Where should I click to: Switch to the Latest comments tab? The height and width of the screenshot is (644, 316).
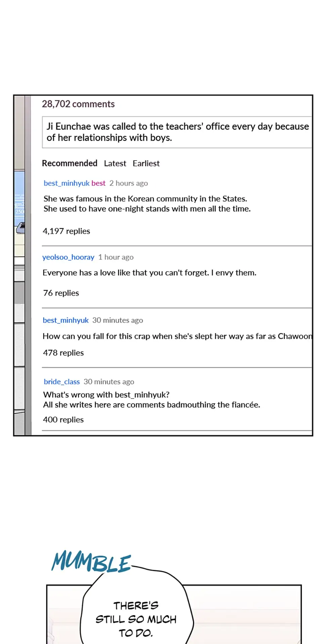point(115,163)
